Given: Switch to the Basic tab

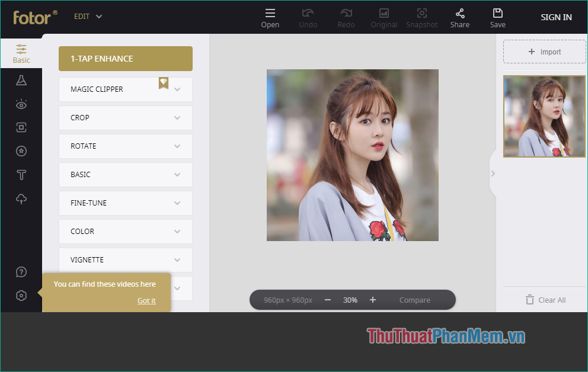Looking at the screenshot, I should pyautogui.click(x=21, y=53).
